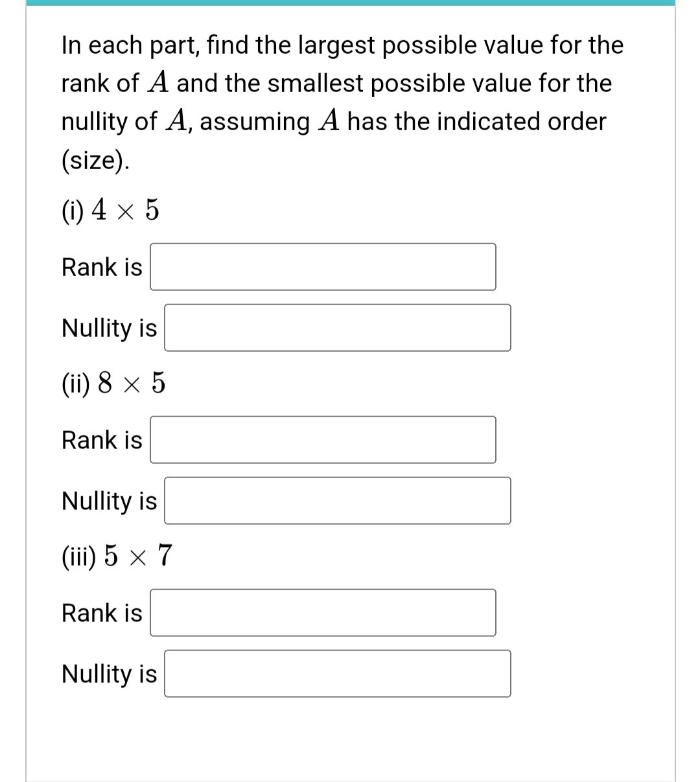Click the 'Rank is' label under part (iii)

[100, 613]
